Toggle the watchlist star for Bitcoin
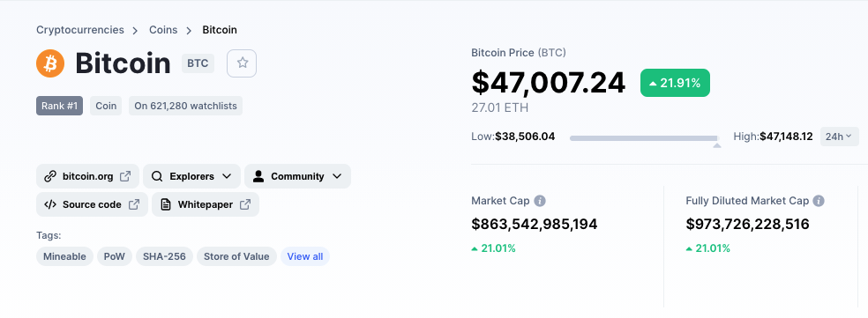The width and height of the screenshot is (868, 318). point(242,63)
